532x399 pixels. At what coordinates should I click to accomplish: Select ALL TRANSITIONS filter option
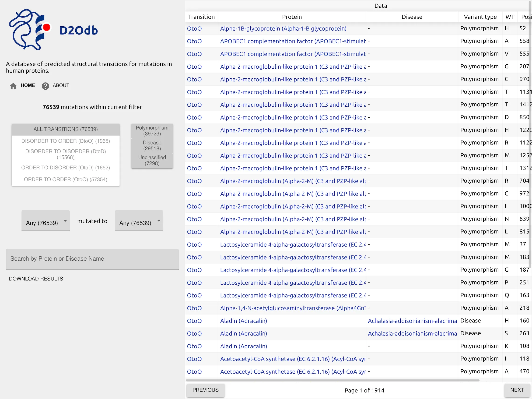pyautogui.click(x=66, y=129)
